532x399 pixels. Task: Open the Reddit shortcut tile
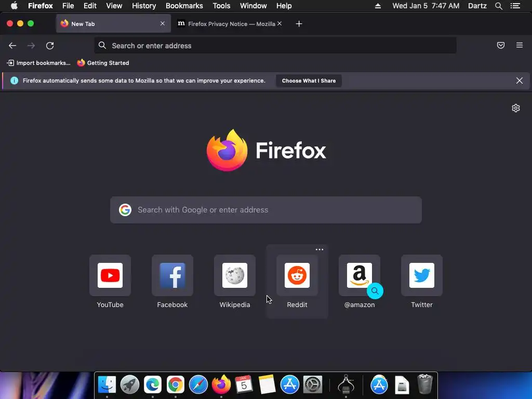(297, 275)
